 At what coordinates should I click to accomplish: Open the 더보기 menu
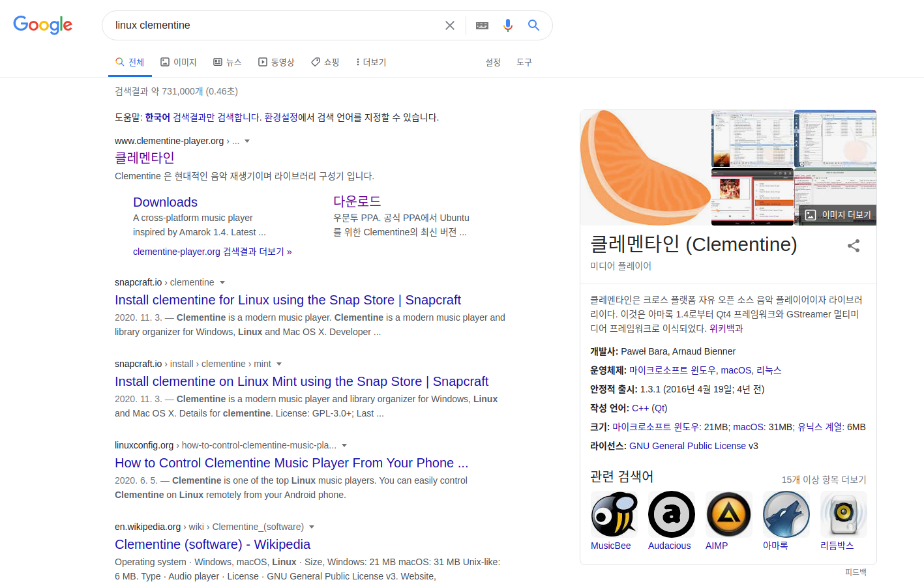(370, 62)
